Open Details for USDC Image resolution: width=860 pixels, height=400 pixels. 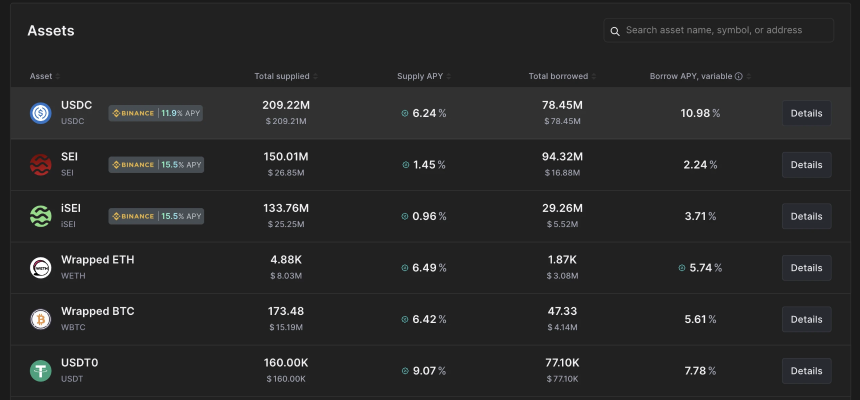tap(806, 113)
